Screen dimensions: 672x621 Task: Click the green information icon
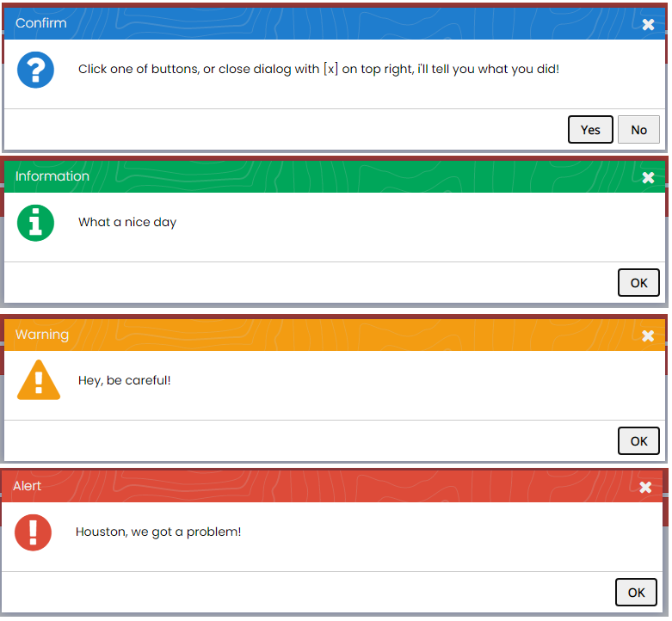(35, 223)
